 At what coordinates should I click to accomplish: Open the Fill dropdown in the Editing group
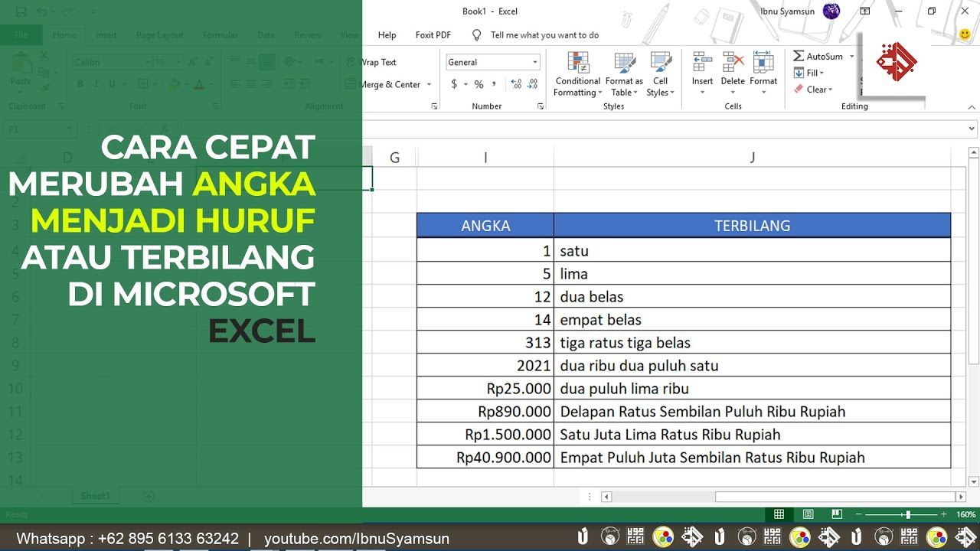[808, 73]
